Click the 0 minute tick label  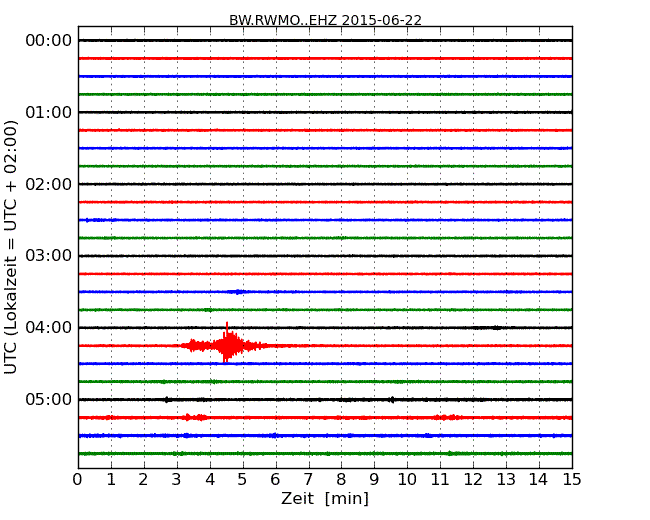[78, 480]
